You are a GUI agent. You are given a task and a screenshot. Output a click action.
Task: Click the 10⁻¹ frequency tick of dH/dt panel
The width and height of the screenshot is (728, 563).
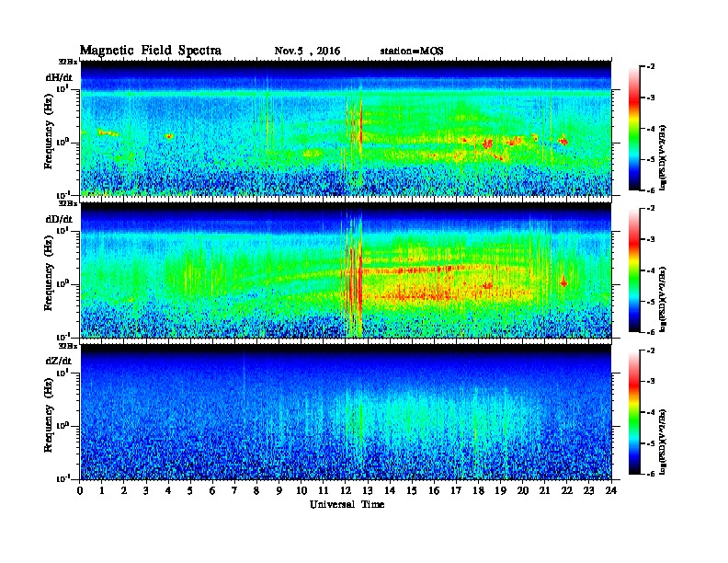(x=63, y=194)
